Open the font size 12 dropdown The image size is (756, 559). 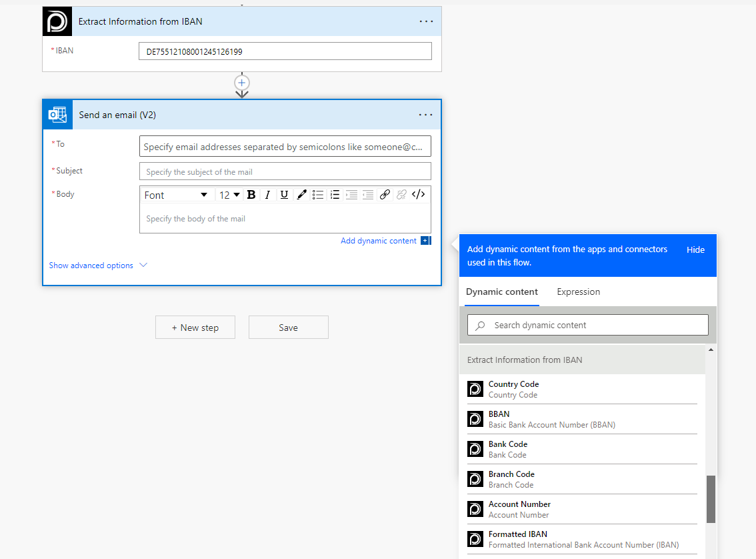229,195
